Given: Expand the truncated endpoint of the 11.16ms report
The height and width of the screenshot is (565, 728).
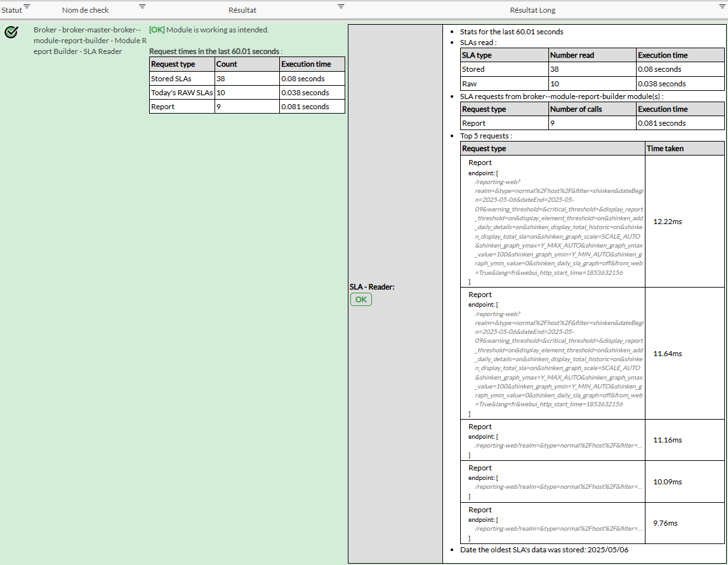Looking at the screenshot, I should 559,446.
